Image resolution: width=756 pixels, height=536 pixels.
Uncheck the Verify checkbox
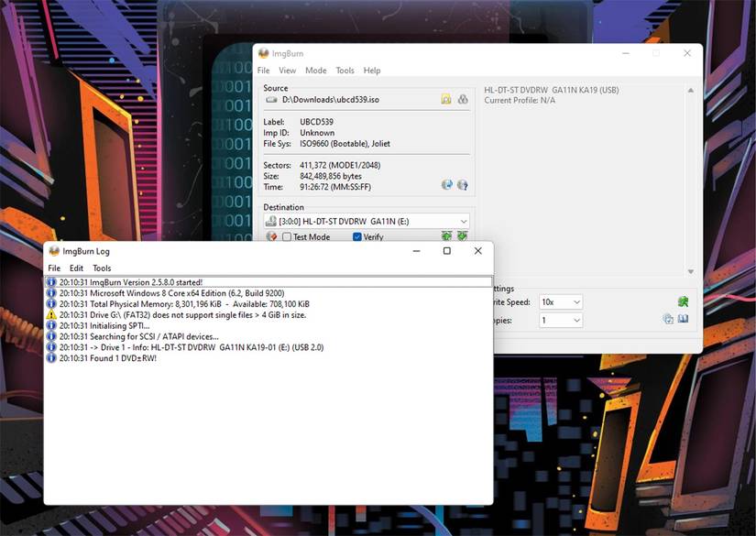357,236
